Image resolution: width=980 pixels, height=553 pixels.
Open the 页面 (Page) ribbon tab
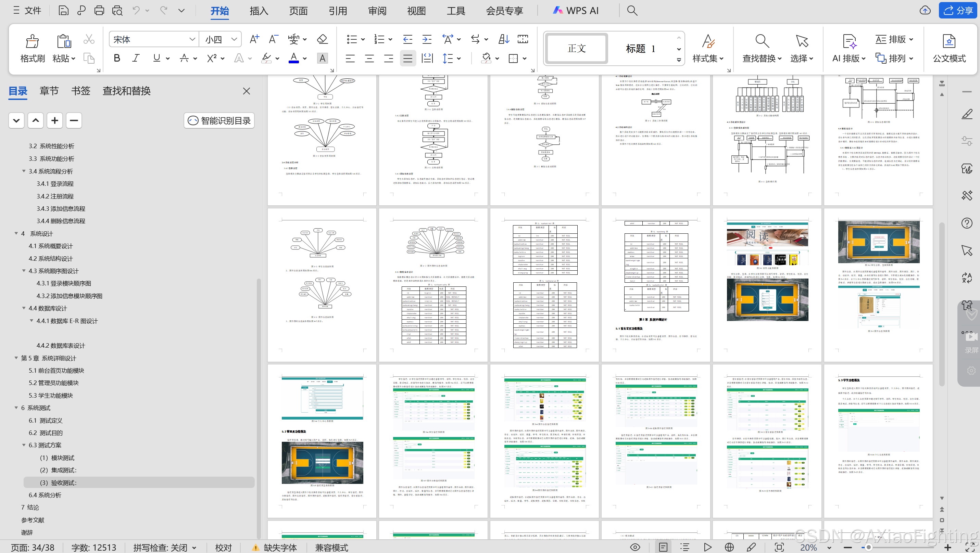pyautogui.click(x=298, y=11)
